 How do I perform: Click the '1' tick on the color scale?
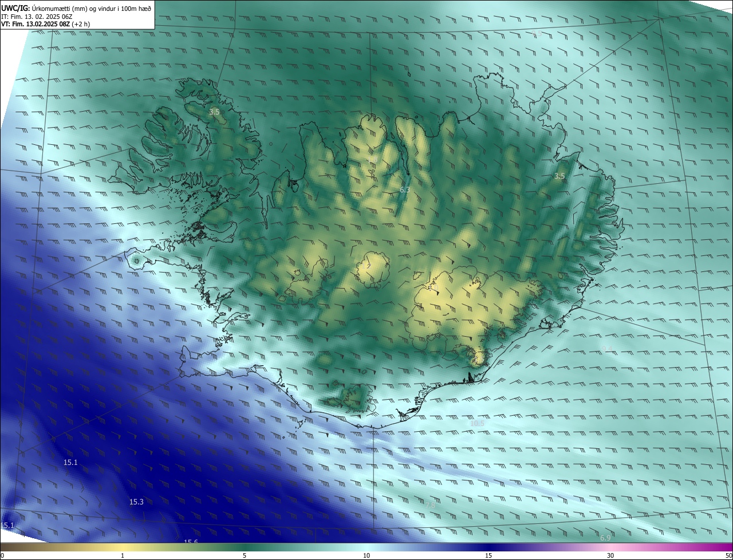(123, 555)
